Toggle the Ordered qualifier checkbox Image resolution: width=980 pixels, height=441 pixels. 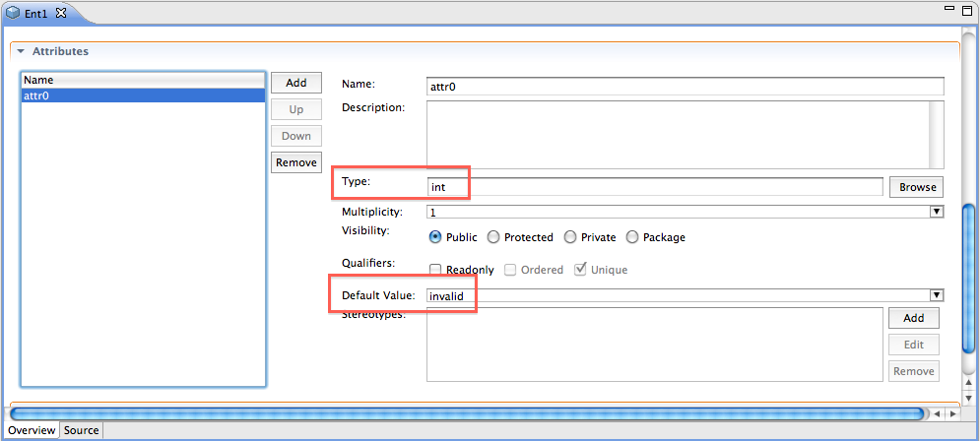click(510, 270)
